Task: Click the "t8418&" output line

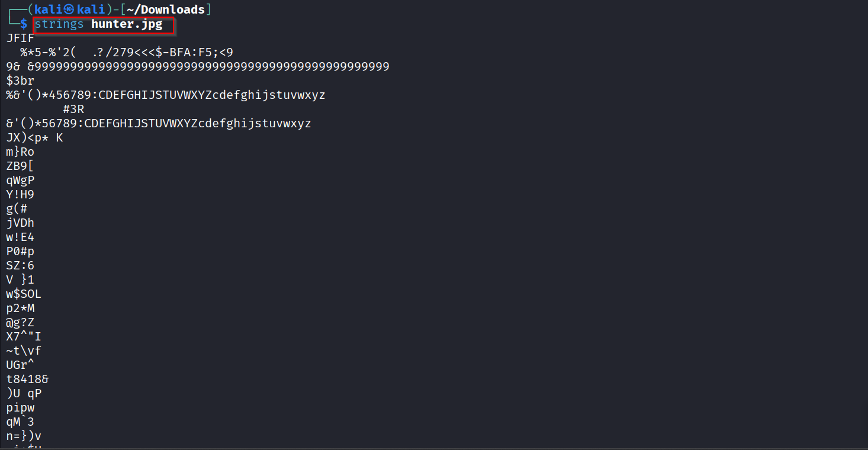Action: click(x=27, y=380)
